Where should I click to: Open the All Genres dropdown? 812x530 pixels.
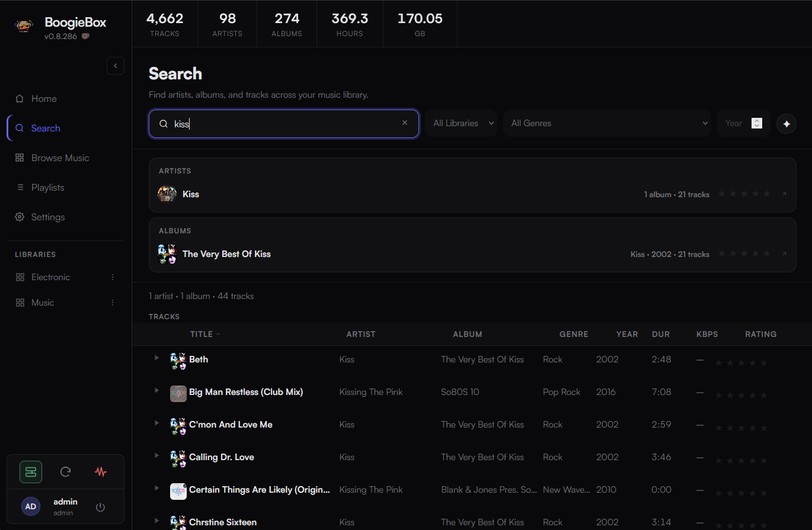pos(608,123)
